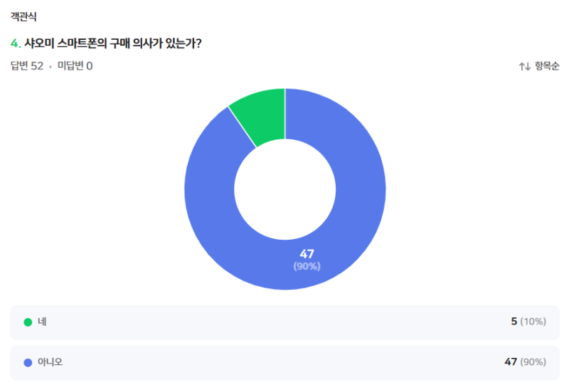
Task: Click the 47 (90%) count in row
Action: click(x=525, y=362)
